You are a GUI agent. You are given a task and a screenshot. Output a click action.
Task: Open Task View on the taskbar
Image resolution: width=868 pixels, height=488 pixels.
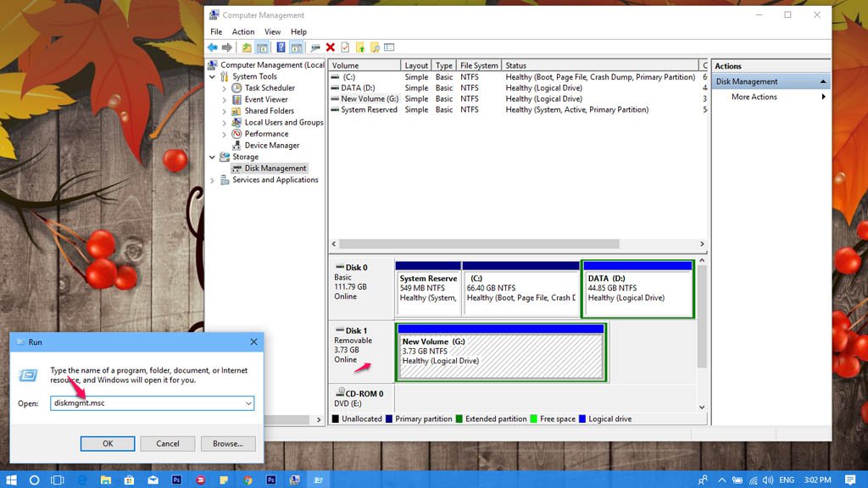coord(58,480)
